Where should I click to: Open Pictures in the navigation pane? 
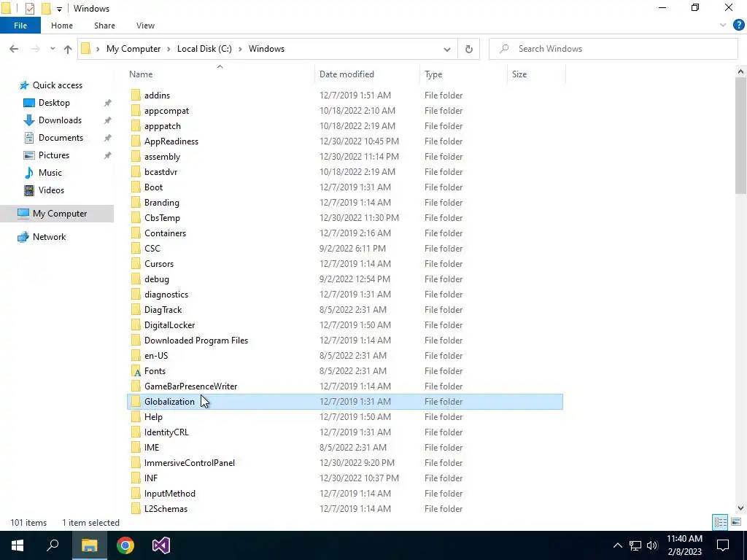tap(54, 155)
